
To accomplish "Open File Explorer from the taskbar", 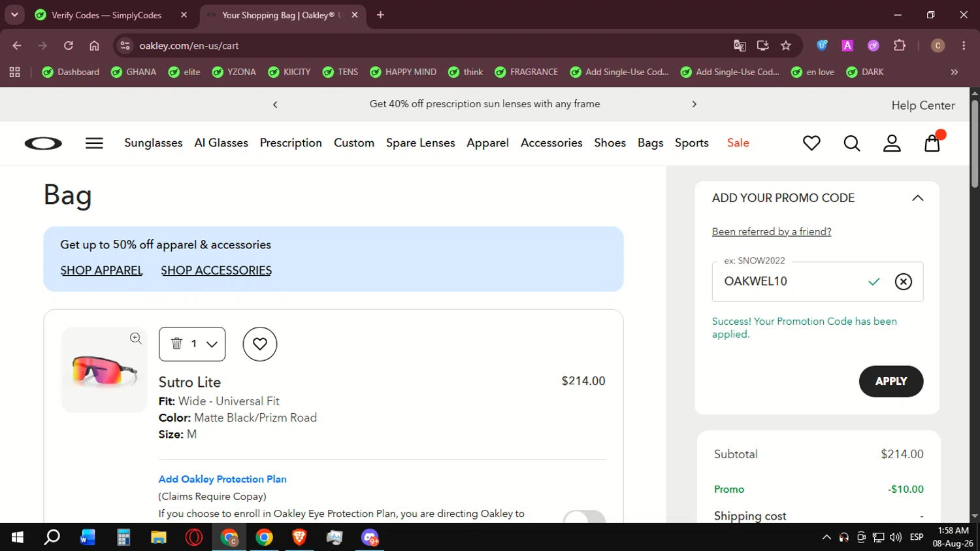I will [x=158, y=537].
